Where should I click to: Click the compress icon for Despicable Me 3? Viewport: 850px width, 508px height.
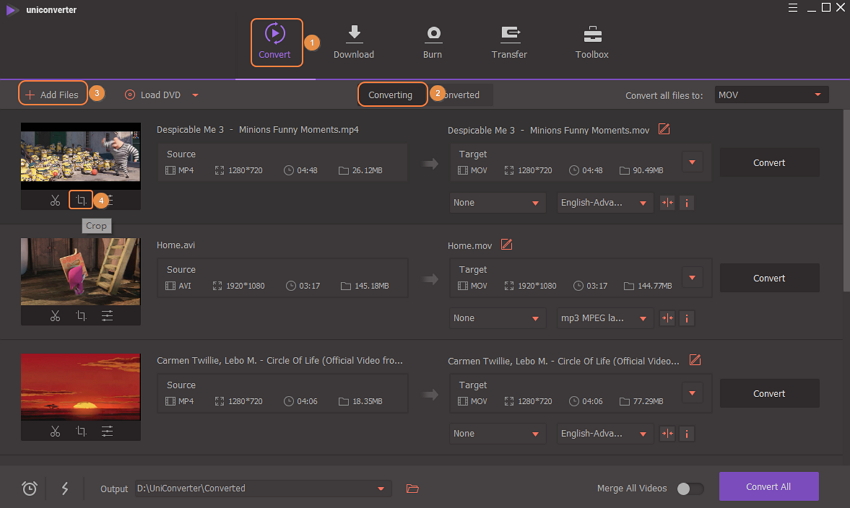pyautogui.click(x=667, y=203)
